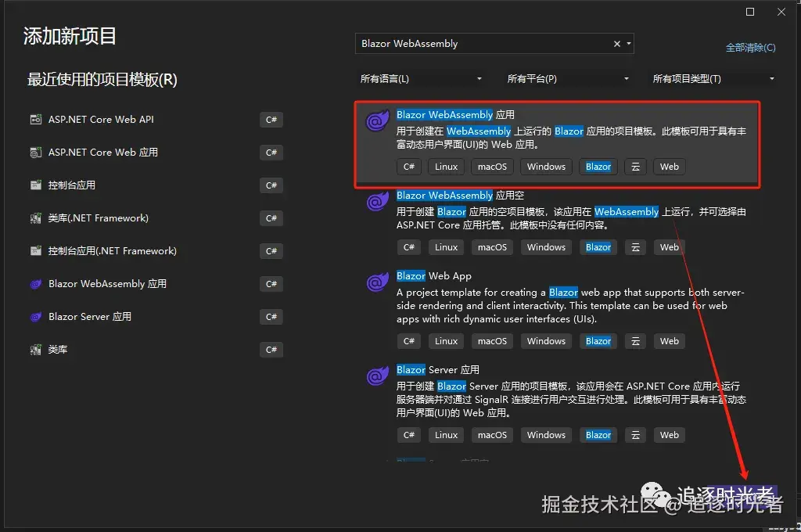
Task: Click the Blazor Web App result icon
Action: 378,282
